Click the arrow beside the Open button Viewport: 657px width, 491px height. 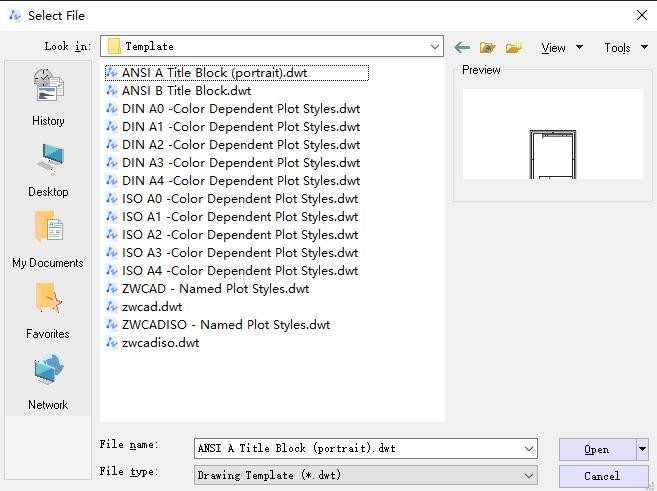[x=643, y=449]
